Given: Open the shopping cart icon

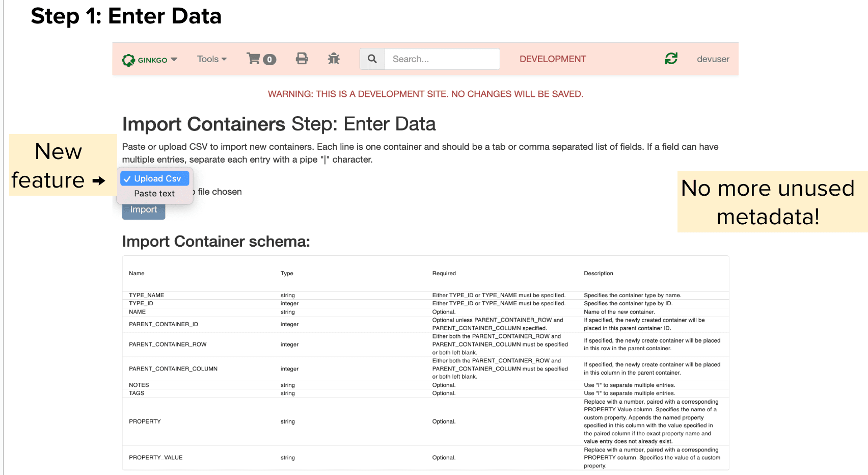Looking at the screenshot, I should point(253,59).
